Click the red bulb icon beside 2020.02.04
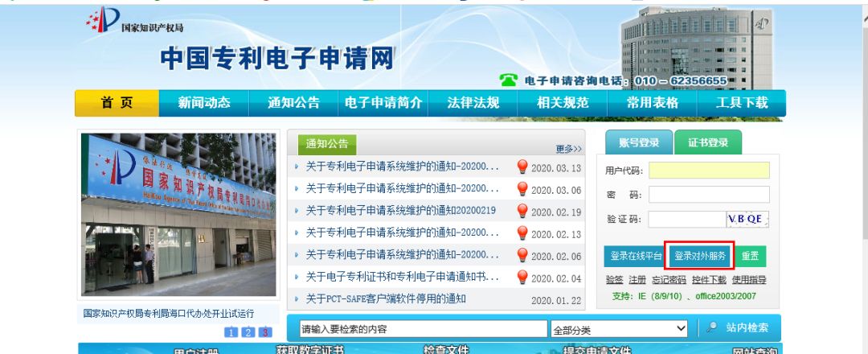Screen dimensions: 868x354 tap(522, 278)
